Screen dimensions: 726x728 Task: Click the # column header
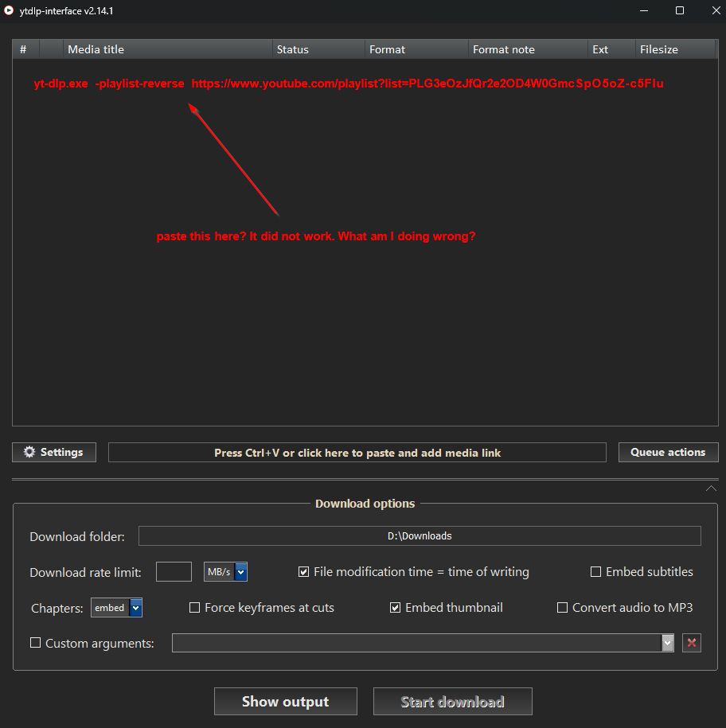[26, 49]
